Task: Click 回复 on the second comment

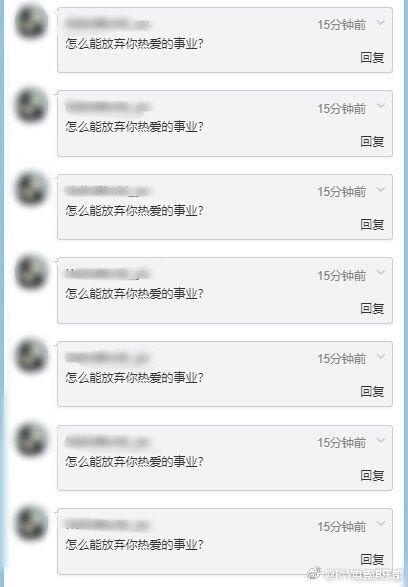Action: 372,142
